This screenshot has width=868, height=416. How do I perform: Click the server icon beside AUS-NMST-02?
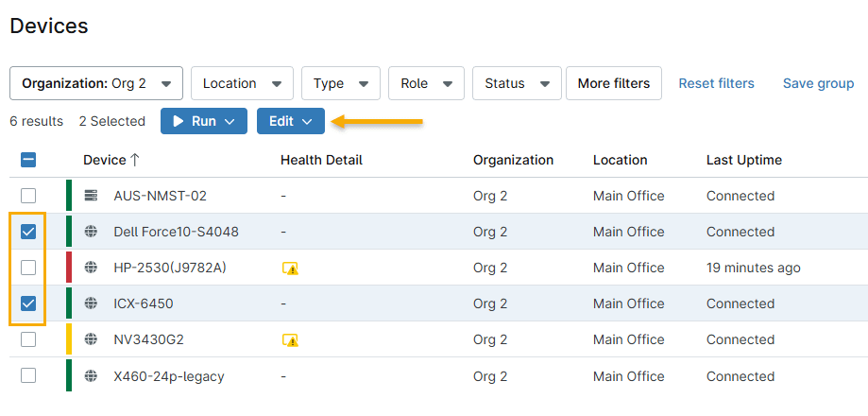pos(91,196)
